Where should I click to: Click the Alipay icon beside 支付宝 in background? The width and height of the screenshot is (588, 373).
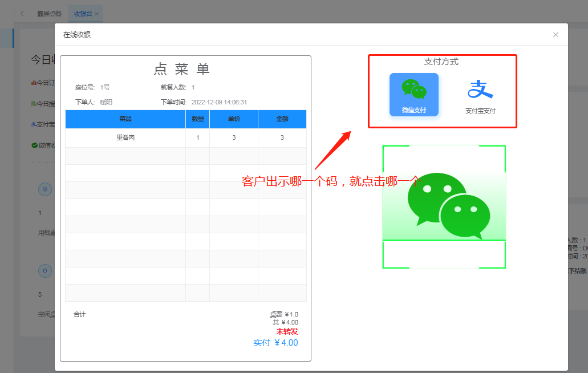pyautogui.click(x=34, y=124)
